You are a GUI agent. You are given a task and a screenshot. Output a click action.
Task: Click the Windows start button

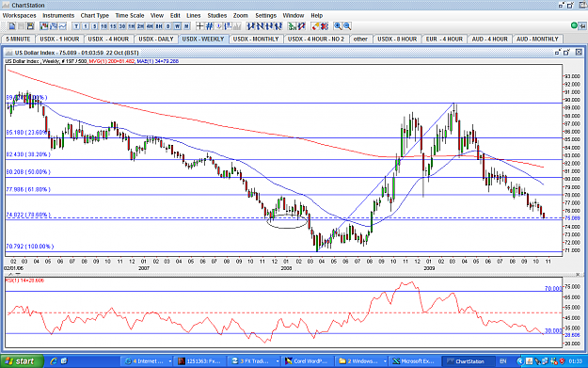[x=22, y=361]
